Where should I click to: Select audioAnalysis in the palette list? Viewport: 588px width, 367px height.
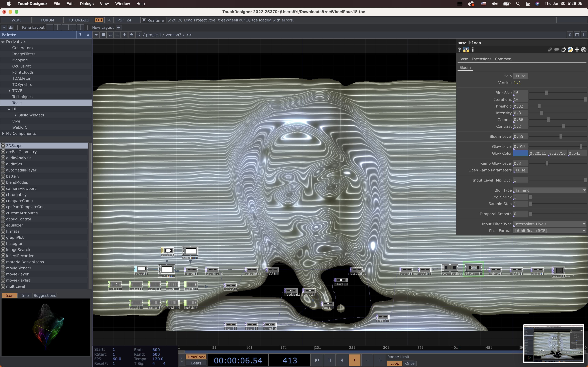point(19,158)
